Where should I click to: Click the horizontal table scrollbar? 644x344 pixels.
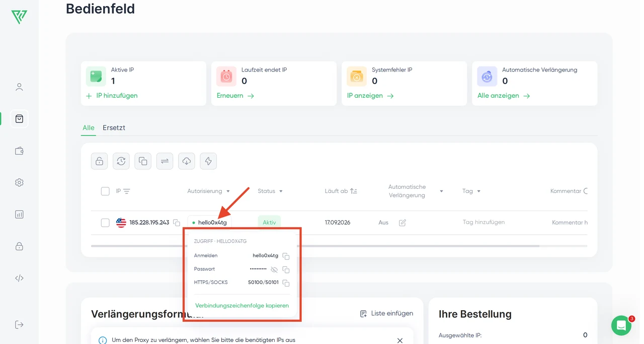(315, 246)
